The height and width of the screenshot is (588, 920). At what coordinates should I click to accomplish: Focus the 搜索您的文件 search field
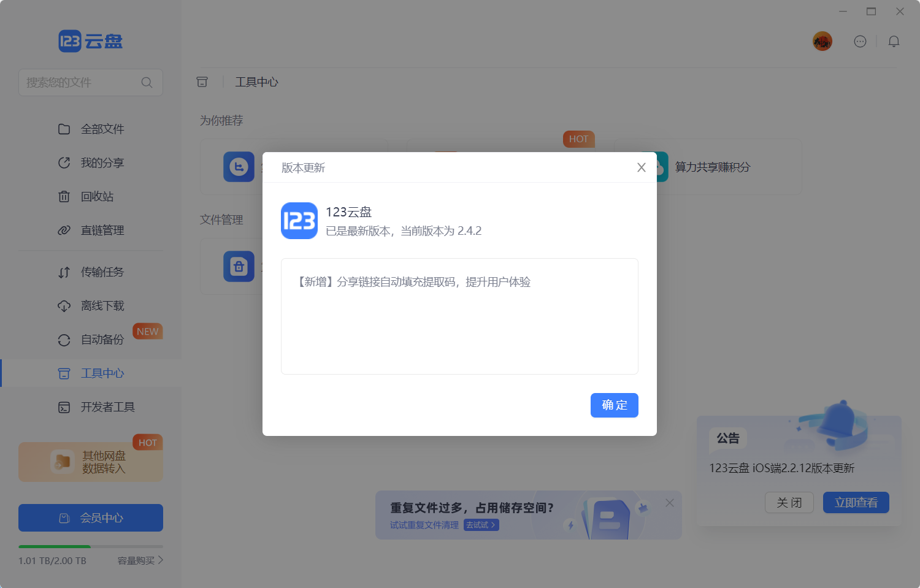click(x=91, y=82)
